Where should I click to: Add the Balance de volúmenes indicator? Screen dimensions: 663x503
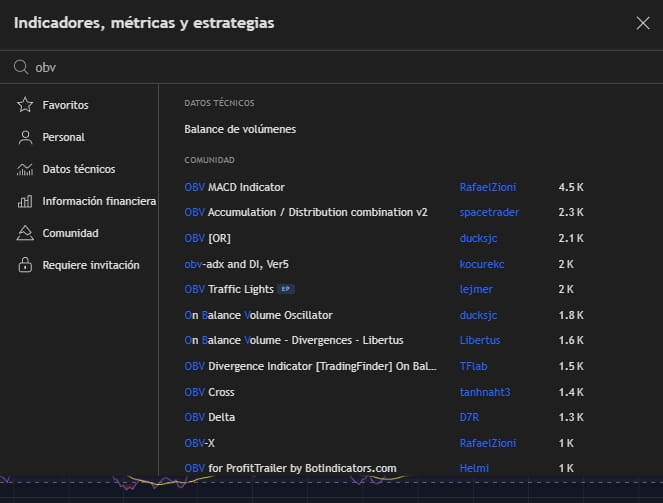click(x=240, y=129)
